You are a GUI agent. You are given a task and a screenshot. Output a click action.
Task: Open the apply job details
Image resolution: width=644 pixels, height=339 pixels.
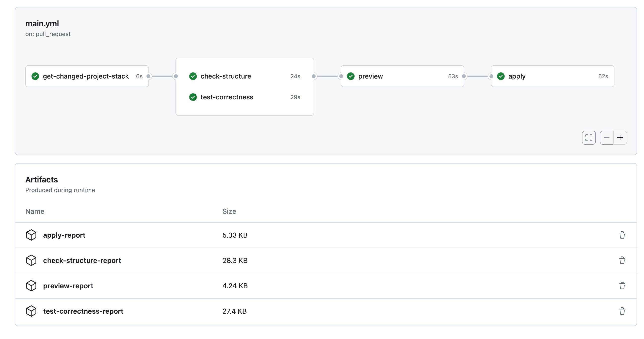(x=517, y=76)
